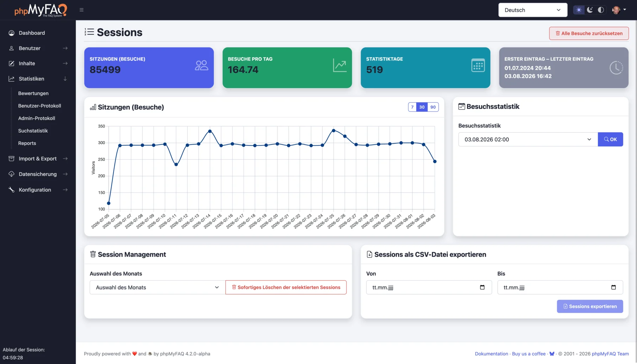Open the Dokumentation footer link
This screenshot has height=364, width=637.
click(491, 354)
